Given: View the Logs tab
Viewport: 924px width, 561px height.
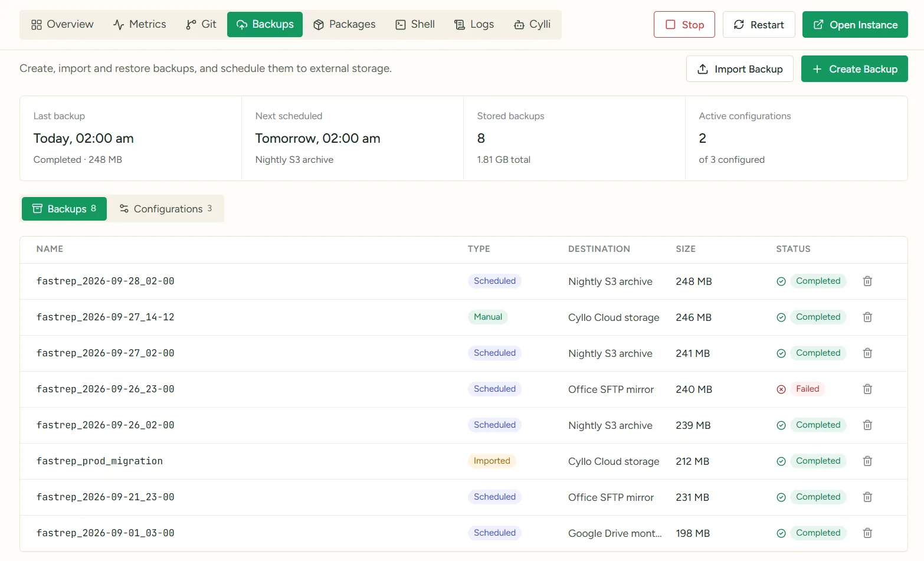Looking at the screenshot, I should tap(474, 25).
